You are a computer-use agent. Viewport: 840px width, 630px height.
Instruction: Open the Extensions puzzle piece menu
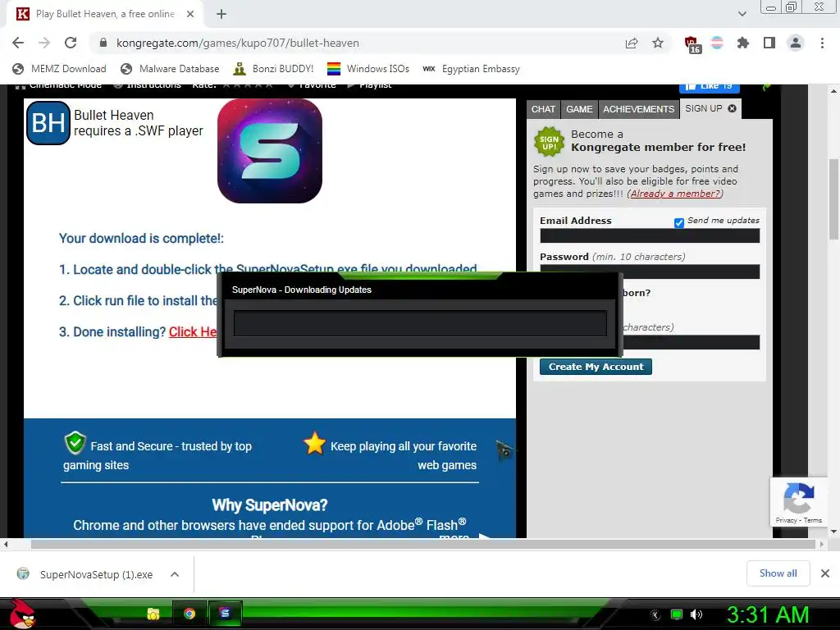pos(743,43)
